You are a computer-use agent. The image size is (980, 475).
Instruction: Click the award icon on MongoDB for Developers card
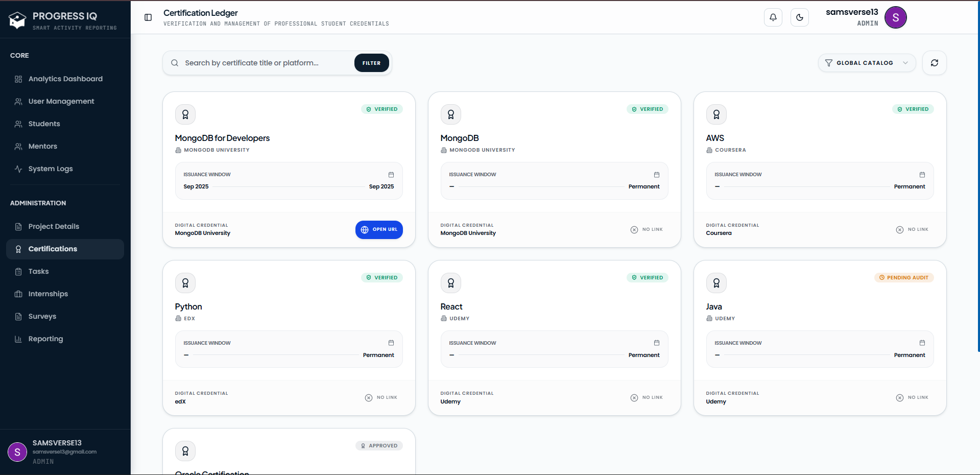click(x=185, y=114)
